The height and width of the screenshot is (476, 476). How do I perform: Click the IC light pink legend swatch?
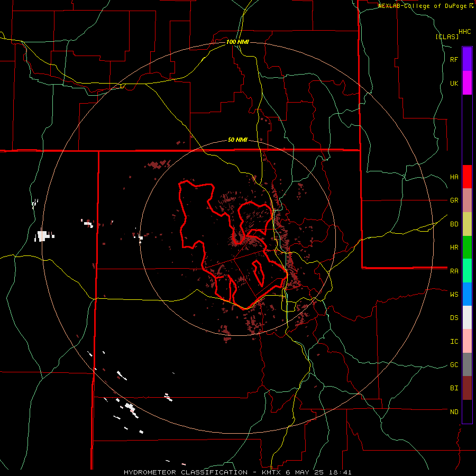click(467, 341)
